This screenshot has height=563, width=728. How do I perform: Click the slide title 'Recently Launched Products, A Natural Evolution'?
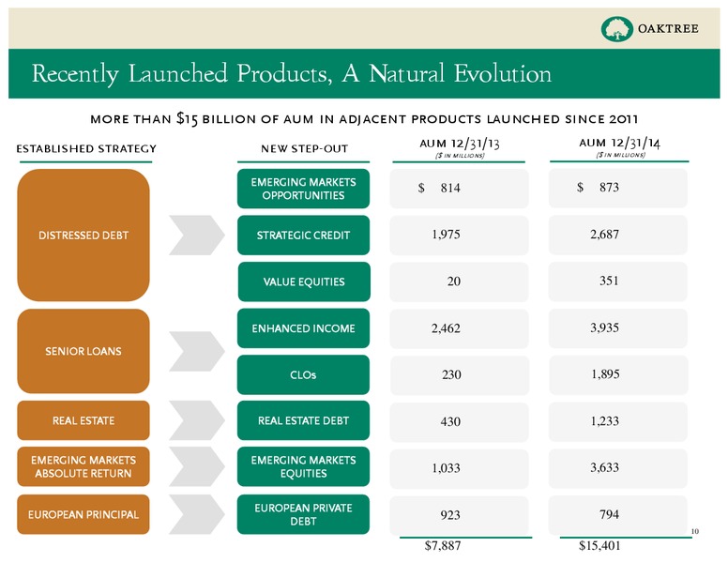pyautogui.click(x=292, y=73)
